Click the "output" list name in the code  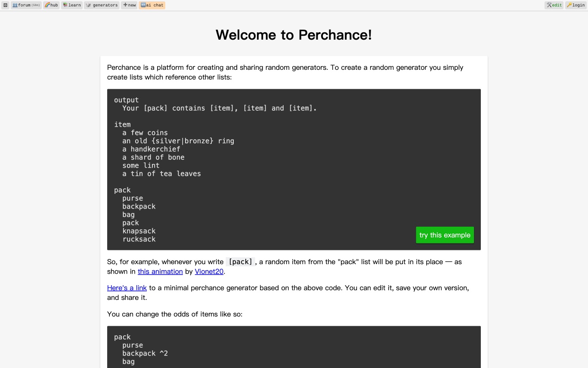[x=126, y=100]
